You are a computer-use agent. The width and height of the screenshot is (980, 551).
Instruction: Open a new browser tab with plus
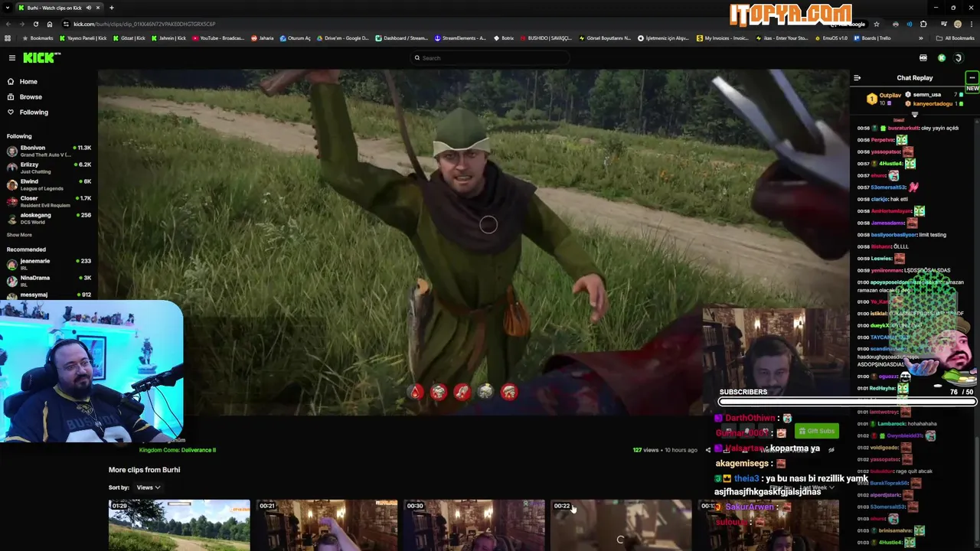(x=111, y=8)
